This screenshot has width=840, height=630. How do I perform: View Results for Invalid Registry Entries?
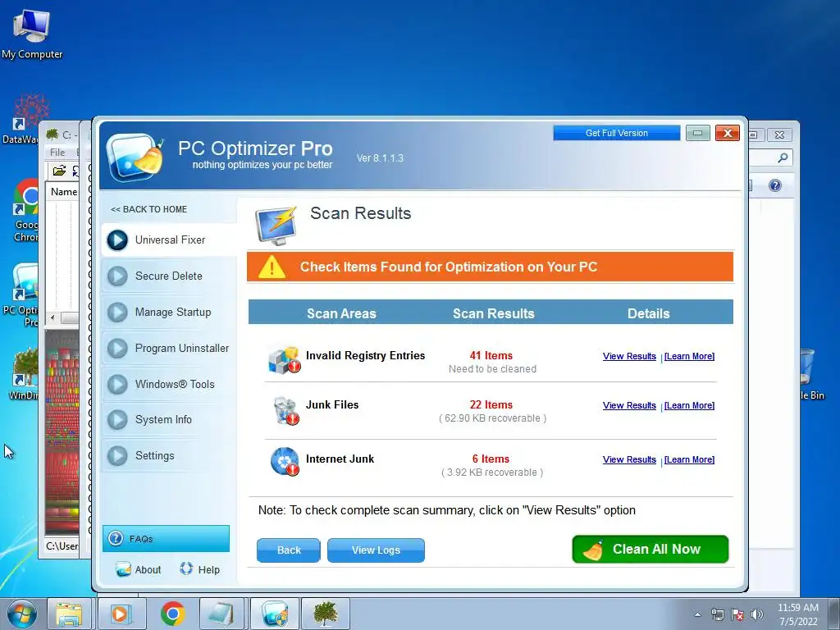pos(629,356)
